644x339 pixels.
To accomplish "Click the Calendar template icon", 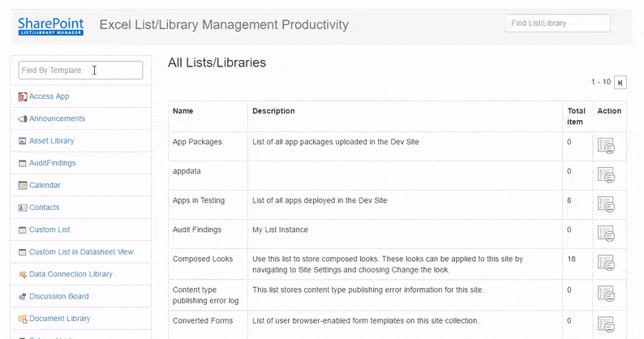I will click(x=23, y=186).
